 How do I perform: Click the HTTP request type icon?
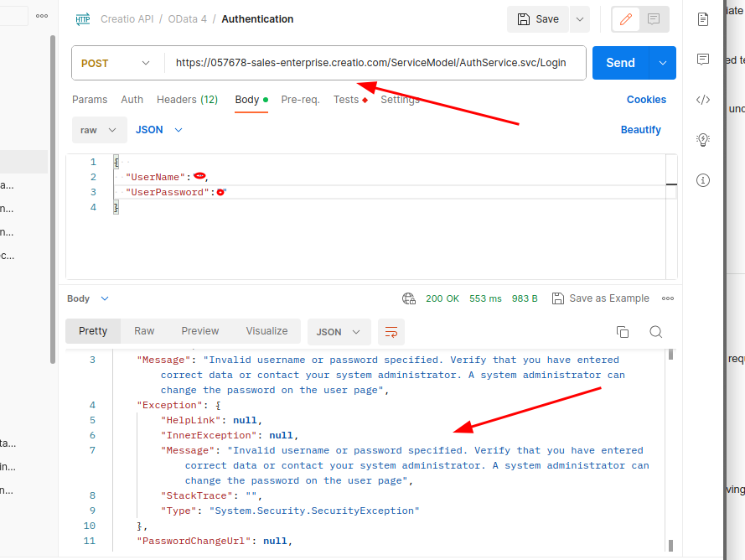coord(83,19)
